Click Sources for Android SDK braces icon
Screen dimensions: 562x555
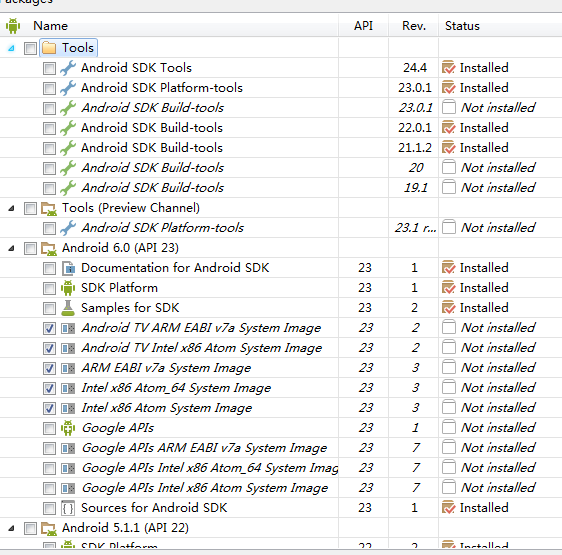coord(68,508)
